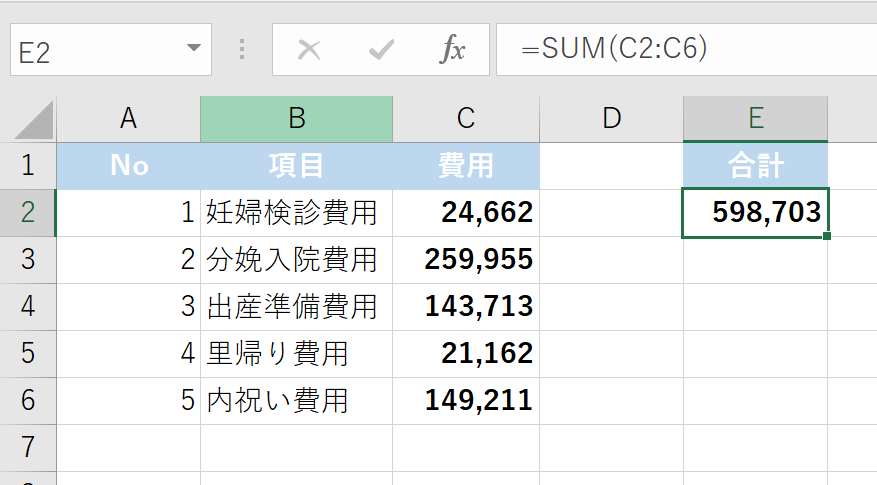Viewport: 877px width, 485px height.
Task: Select row 7 header
Action: click(27, 447)
